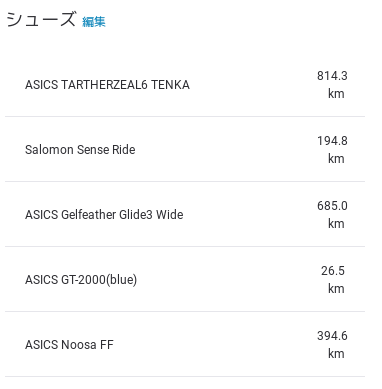Click the 194.8 distance value

[x=332, y=141]
